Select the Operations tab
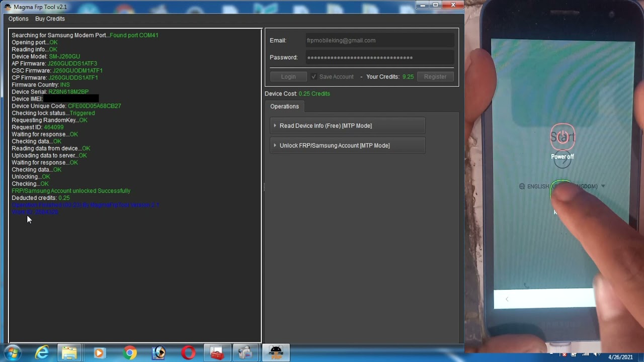Image resolution: width=644 pixels, height=362 pixels. pyautogui.click(x=284, y=106)
